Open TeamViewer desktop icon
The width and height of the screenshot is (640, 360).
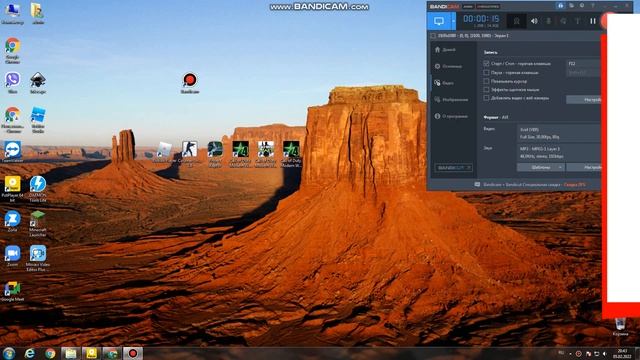pos(13,152)
